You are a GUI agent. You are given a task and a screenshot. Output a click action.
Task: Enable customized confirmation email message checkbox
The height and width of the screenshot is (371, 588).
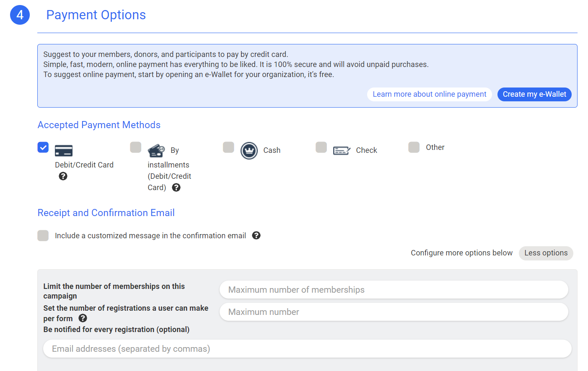tap(43, 236)
